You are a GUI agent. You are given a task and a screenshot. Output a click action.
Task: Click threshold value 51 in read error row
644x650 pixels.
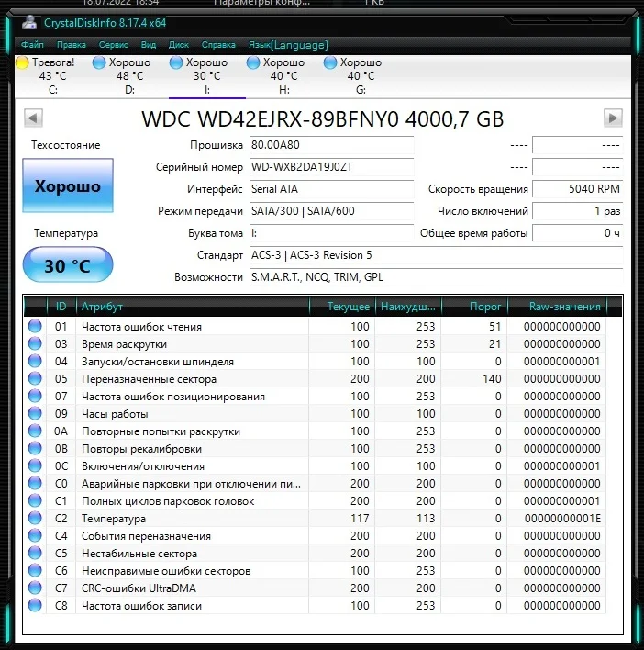[x=494, y=327]
